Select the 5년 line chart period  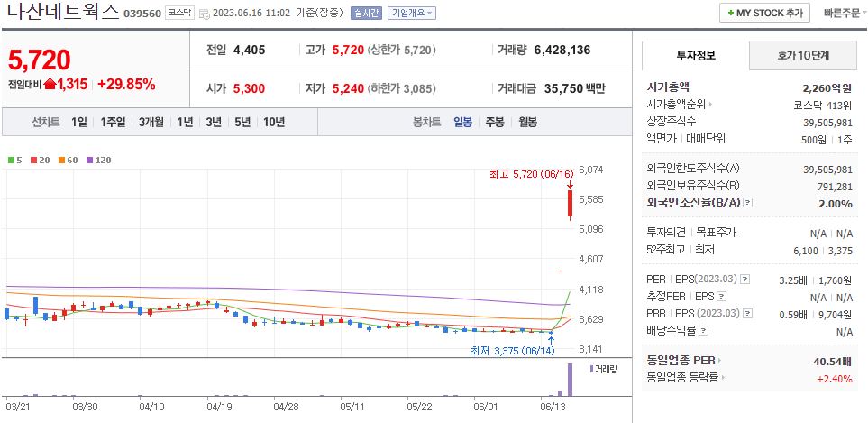pos(242,123)
